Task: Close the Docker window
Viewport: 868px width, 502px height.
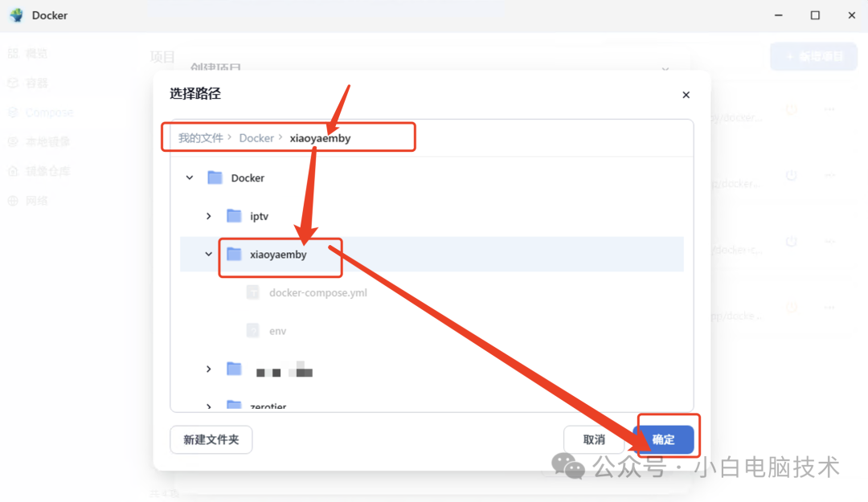Action: 851,15
